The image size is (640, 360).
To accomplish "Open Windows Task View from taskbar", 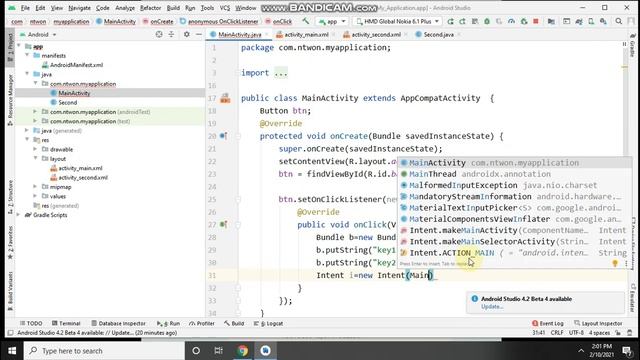I will point(219,351).
